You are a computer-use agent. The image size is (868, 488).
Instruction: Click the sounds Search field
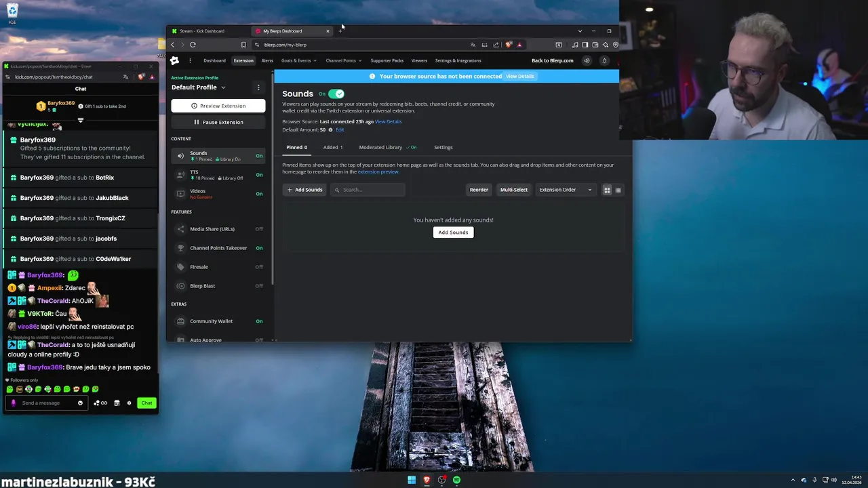(x=368, y=190)
